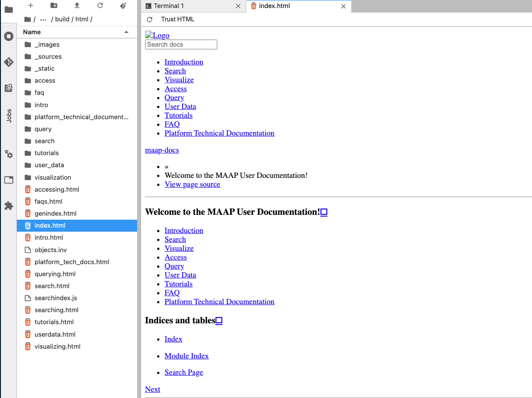This screenshot has height=398, width=532.
Task: Open the Extension Manager panel
Action: coord(9,205)
